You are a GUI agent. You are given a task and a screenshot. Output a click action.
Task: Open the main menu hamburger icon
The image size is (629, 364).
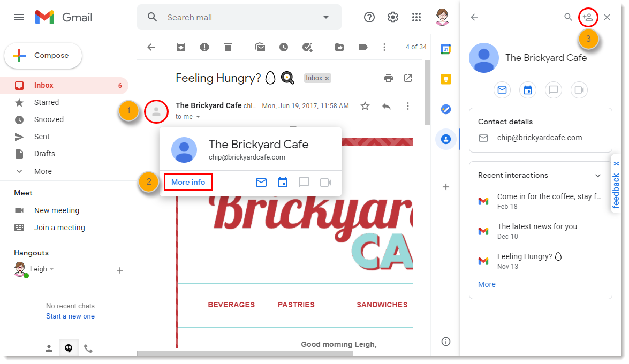click(x=19, y=17)
